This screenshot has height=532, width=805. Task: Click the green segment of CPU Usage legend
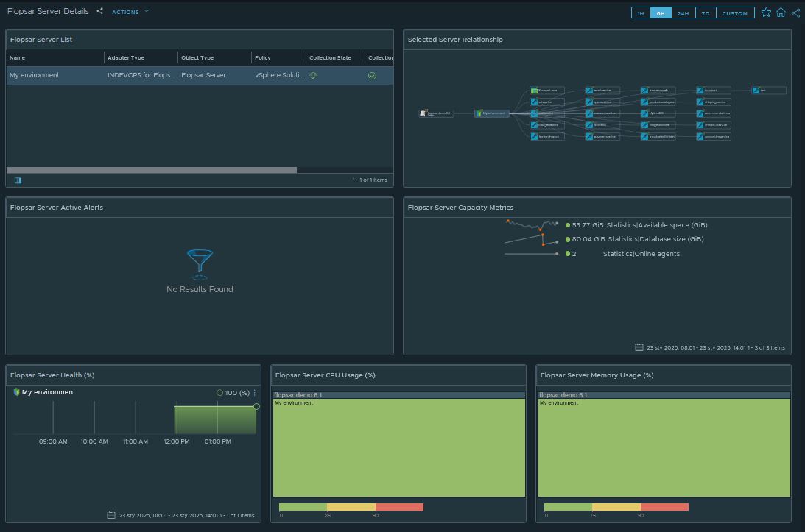pos(303,507)
